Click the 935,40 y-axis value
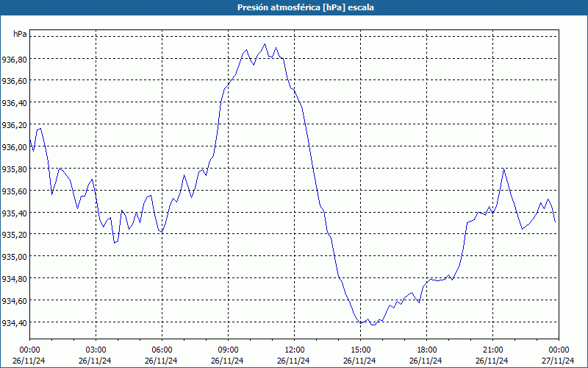588x368 pixels. point(14,213)
